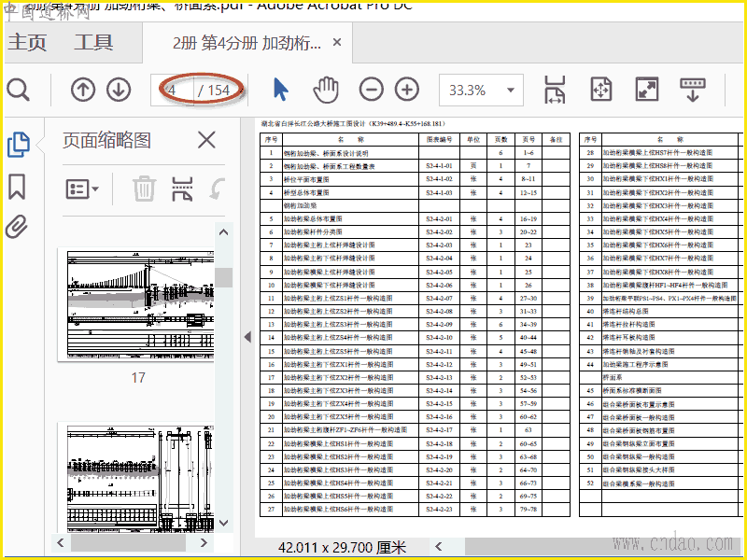This screenshot has width=747, height=560.
Task: Open the search magnifier tool
Action: 18,90
